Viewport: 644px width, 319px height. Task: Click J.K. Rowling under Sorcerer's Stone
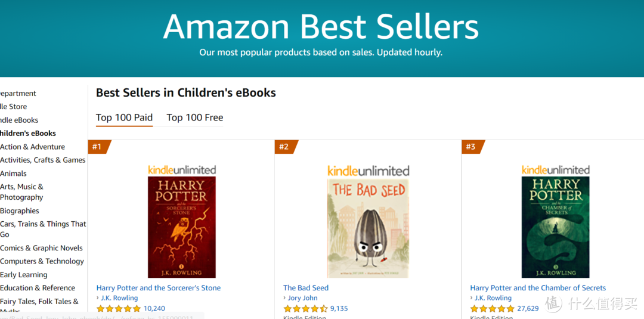pyautogui.click(x=119, y=298)
